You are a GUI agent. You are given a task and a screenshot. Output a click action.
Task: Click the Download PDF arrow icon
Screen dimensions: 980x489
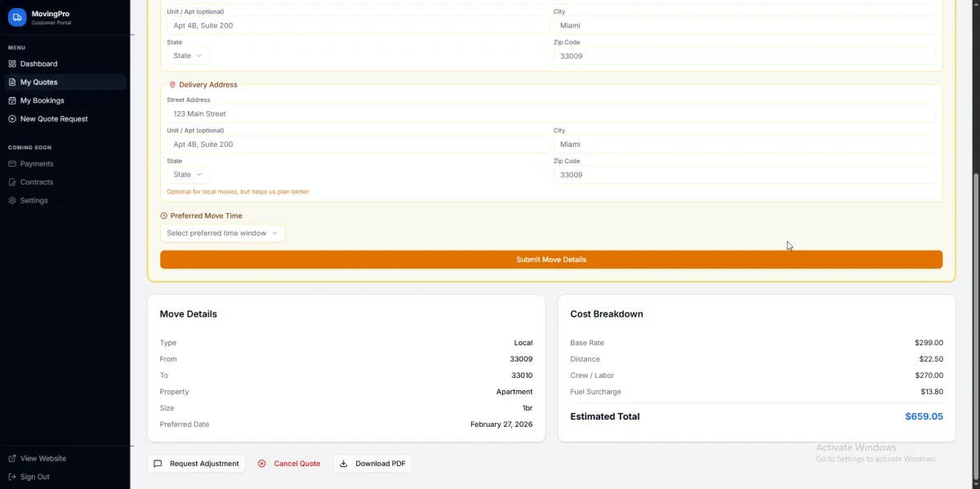click(344, 464)
